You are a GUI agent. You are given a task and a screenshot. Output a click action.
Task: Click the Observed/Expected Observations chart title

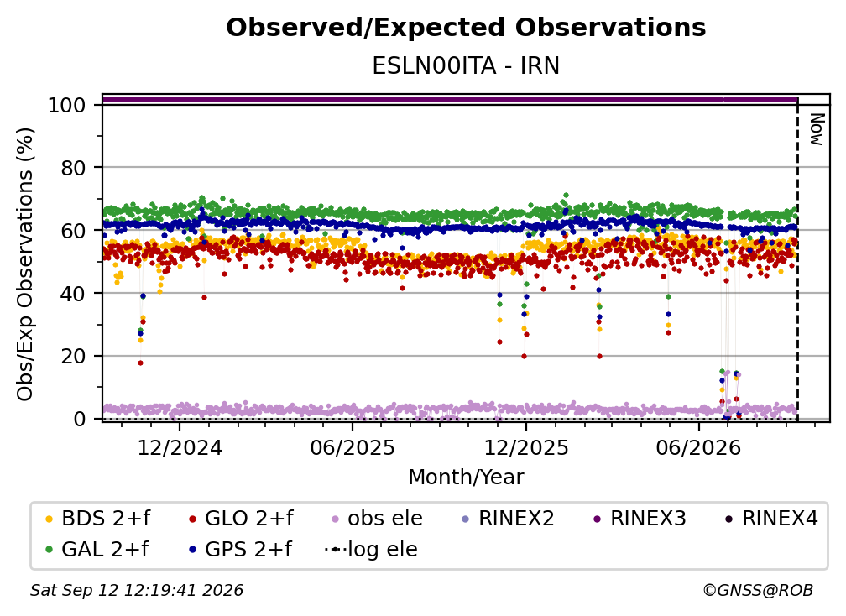tap(466, 28)
